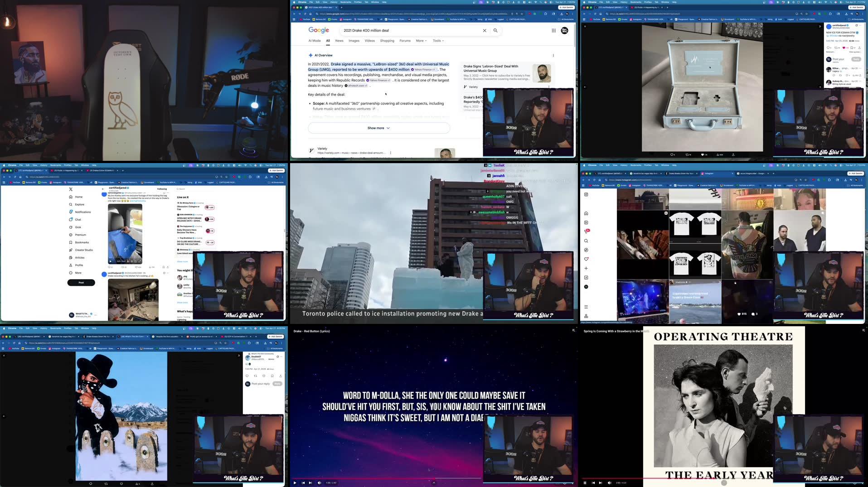
Task: Seek on Red Button video progress bar
Action: (x=386, y=478)
